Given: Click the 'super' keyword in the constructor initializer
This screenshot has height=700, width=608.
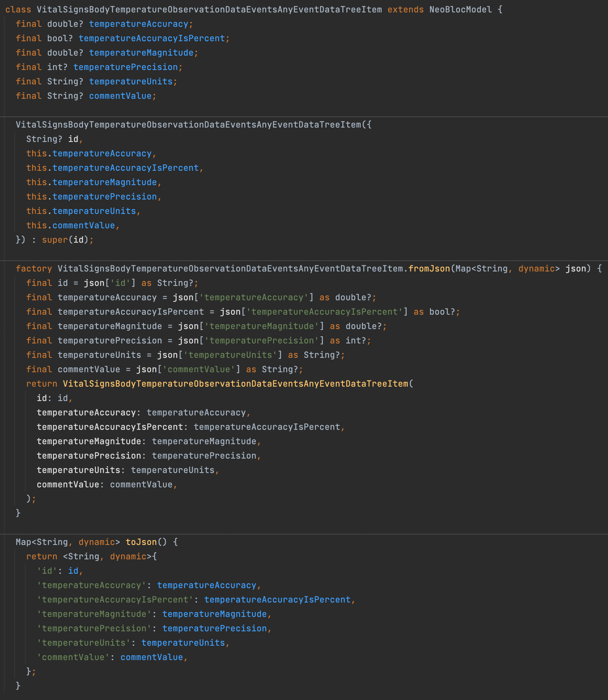Looking at the screenshot, I should point(55,240).
